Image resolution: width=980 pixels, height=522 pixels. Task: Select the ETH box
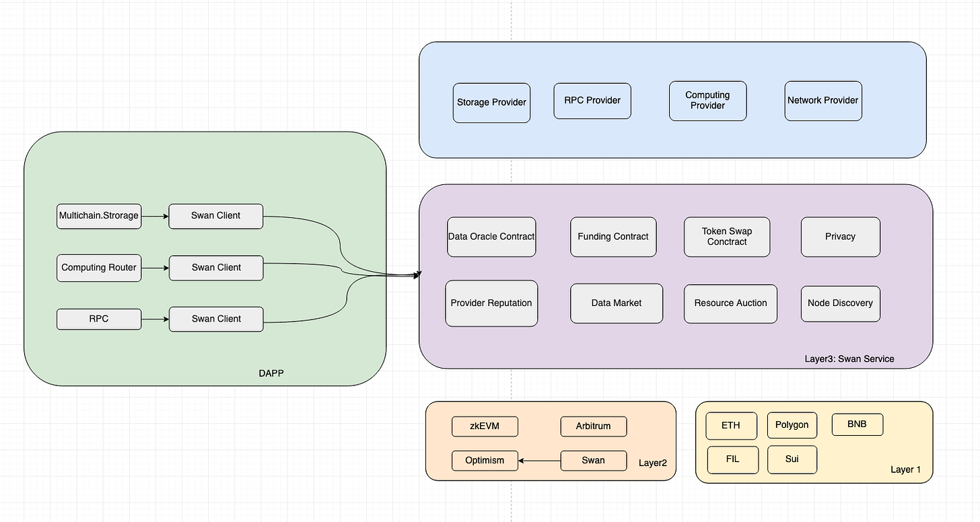731,426
